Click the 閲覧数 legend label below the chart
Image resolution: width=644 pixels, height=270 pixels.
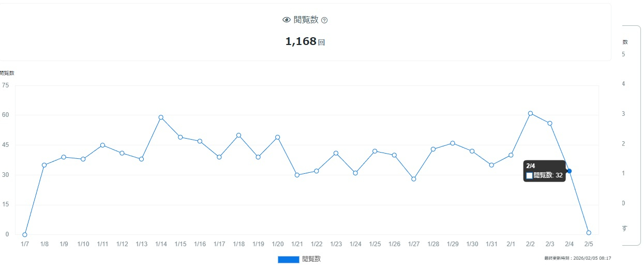pyautogui.click(x=311, y=259)
